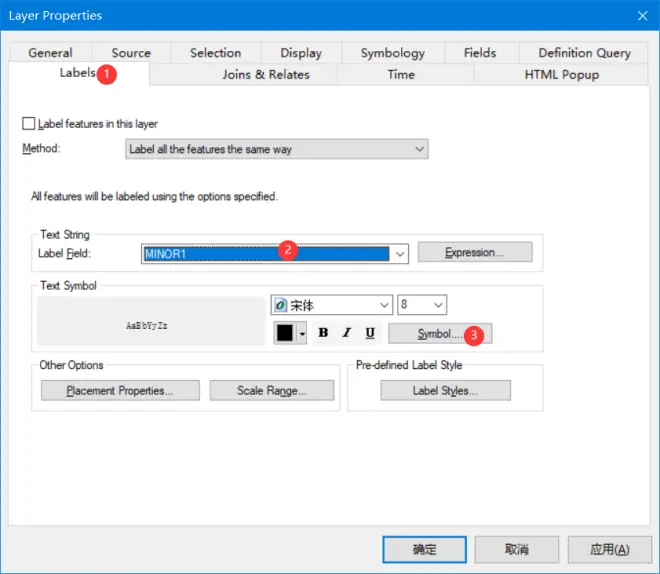Open the Method dropdown list
This screenshot has height=574, width=660.
pos(277,149)
